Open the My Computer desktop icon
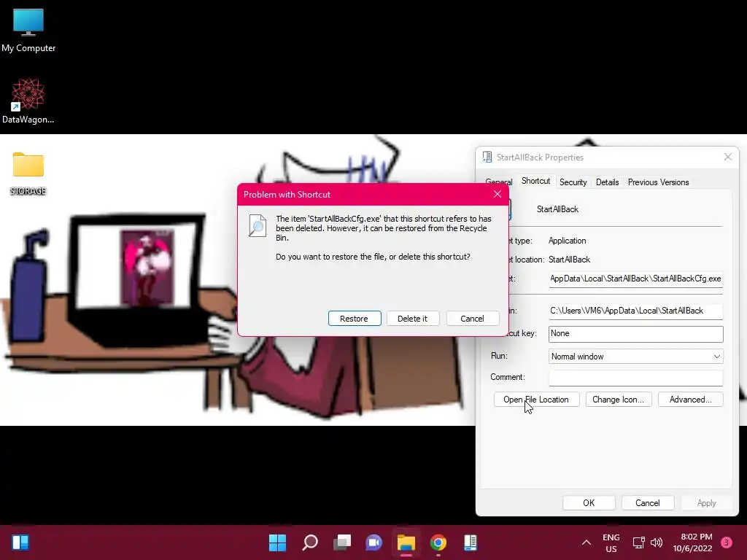 [x=28, y=29]
